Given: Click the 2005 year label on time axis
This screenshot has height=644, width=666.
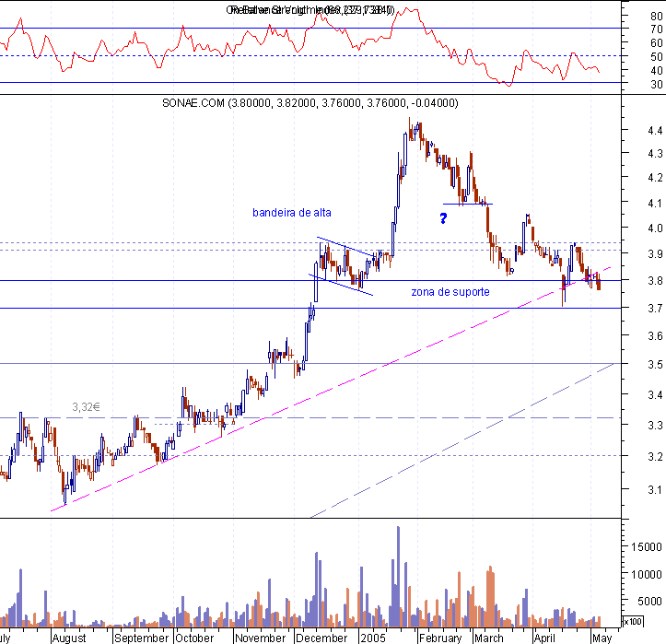Looking at the screenshot, I should click(373, 638).
